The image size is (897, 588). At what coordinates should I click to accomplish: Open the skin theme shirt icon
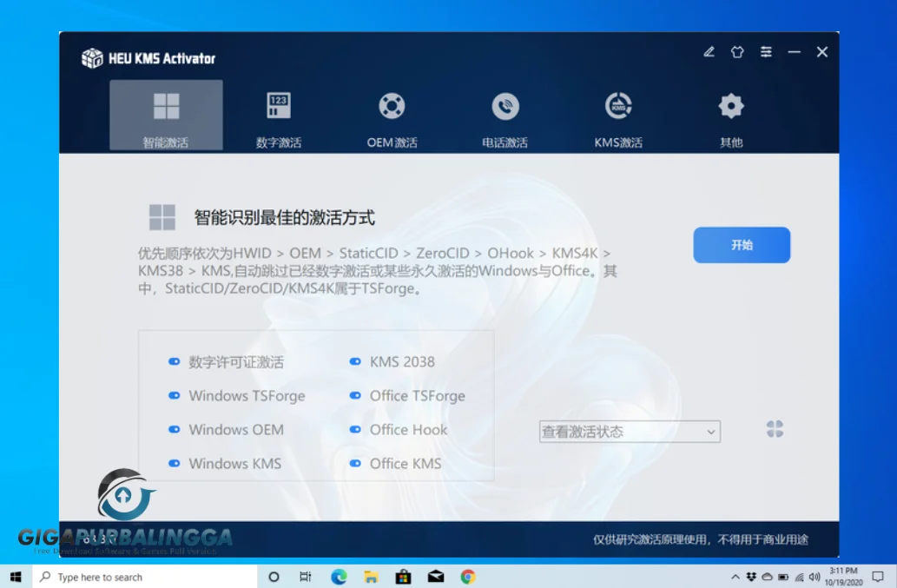click(737, 52)
